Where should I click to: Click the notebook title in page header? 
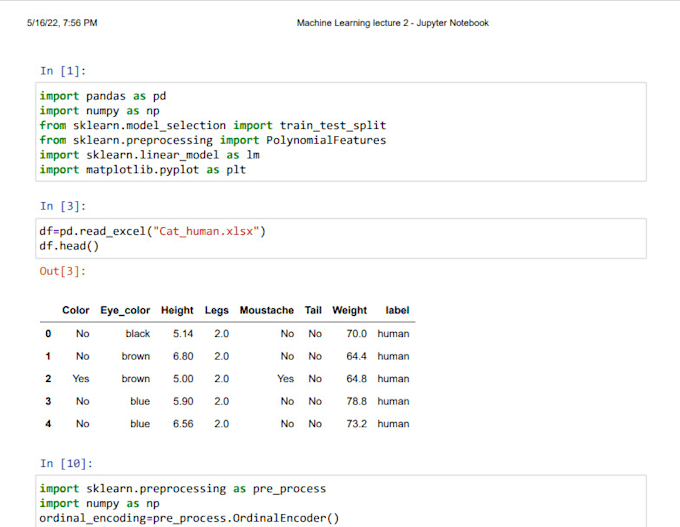[x=393, y=23]
